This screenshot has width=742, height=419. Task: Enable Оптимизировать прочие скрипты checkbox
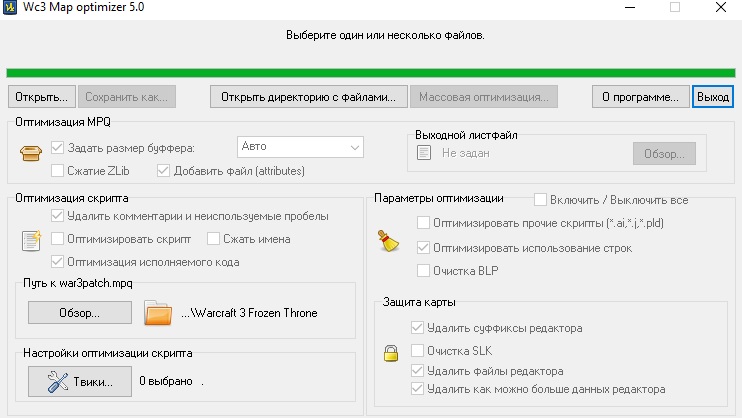[423, 223]
